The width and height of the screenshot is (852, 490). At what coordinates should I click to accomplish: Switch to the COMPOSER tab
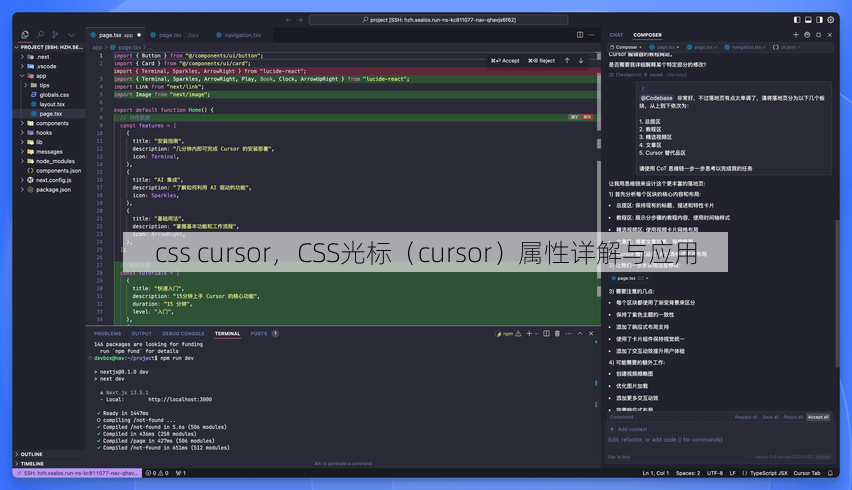(647, 35)
